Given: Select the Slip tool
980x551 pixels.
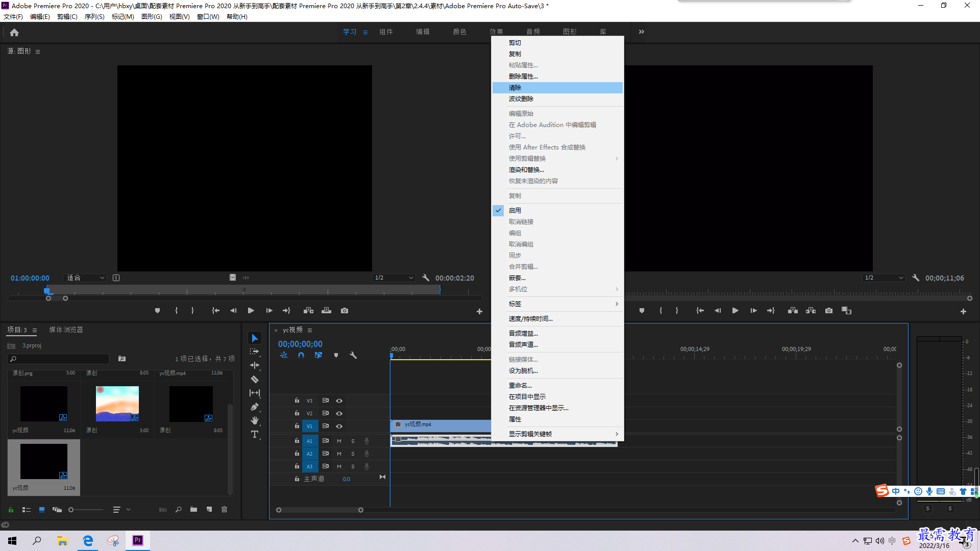Looking at the screenshot, I should pos(255,393).
